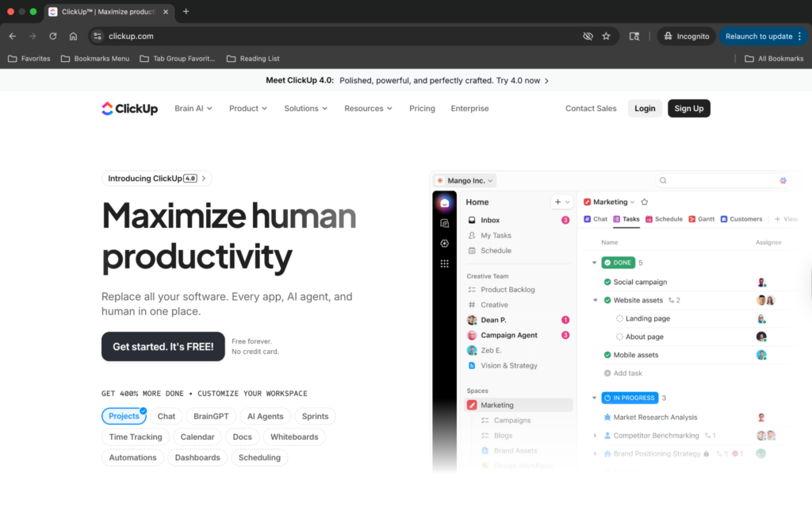Click Dean P. avatar in sidebar
Viewport: 812px width, 508px height.
[x=472, y=321]
